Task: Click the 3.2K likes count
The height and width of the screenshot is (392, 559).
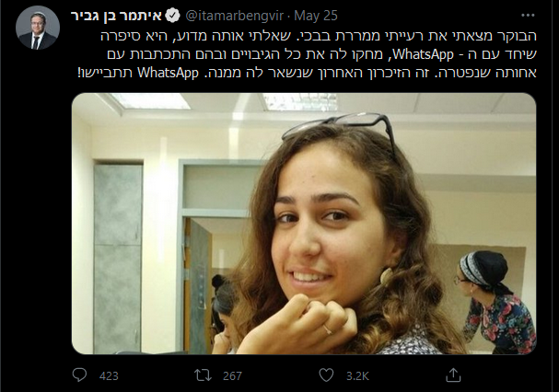Action: tap(357, 376)
